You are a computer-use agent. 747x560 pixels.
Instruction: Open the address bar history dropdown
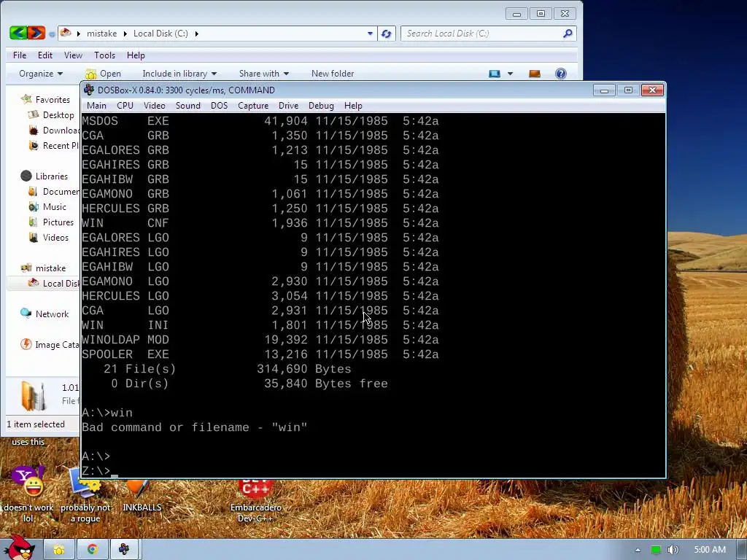[370, 34]
